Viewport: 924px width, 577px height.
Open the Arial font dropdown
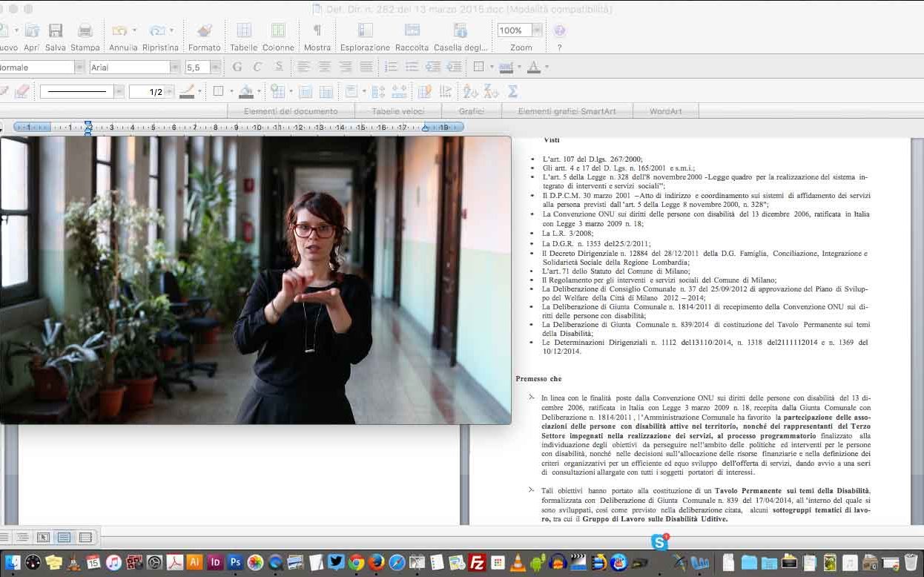tap(175, 67)
